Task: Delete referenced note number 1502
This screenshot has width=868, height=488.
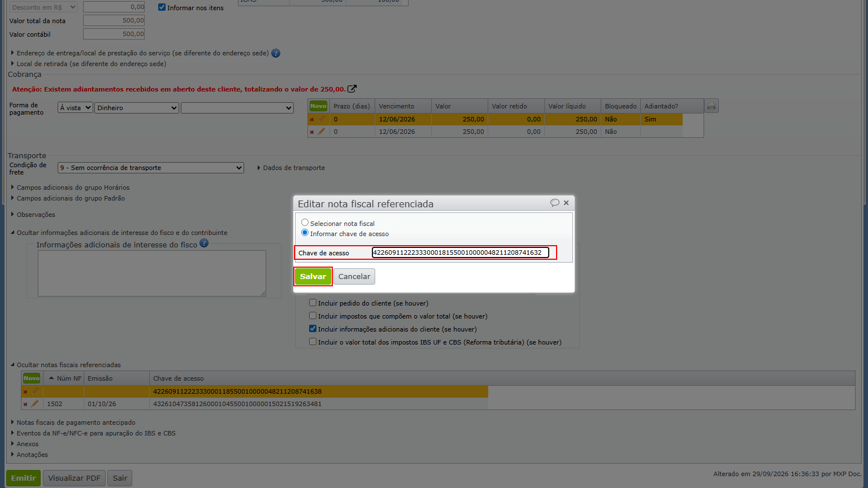Action: coord(25,404)
